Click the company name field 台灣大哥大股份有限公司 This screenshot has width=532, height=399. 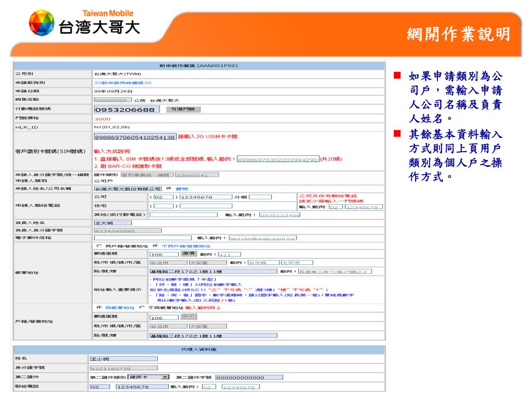click(x=128, y=189)
